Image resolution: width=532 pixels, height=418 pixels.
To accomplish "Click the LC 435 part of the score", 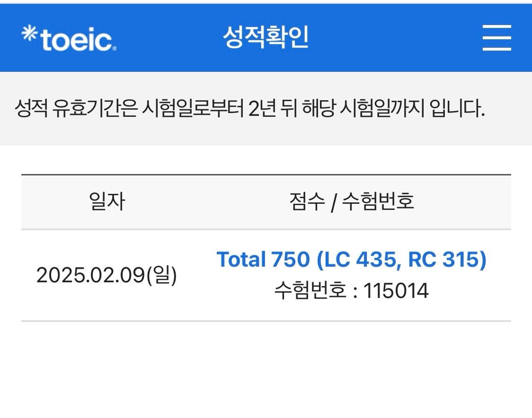I will pyautogui.click(x=361, y=259).
